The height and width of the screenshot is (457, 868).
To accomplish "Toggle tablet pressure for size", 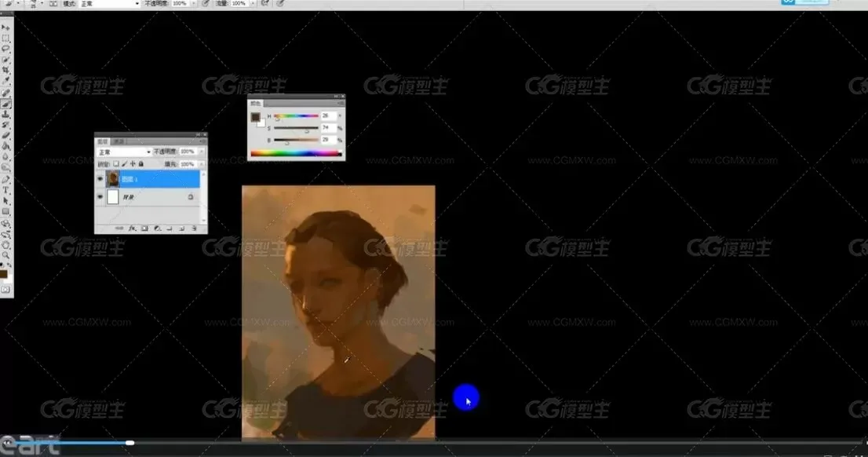I will pos(280,3).
